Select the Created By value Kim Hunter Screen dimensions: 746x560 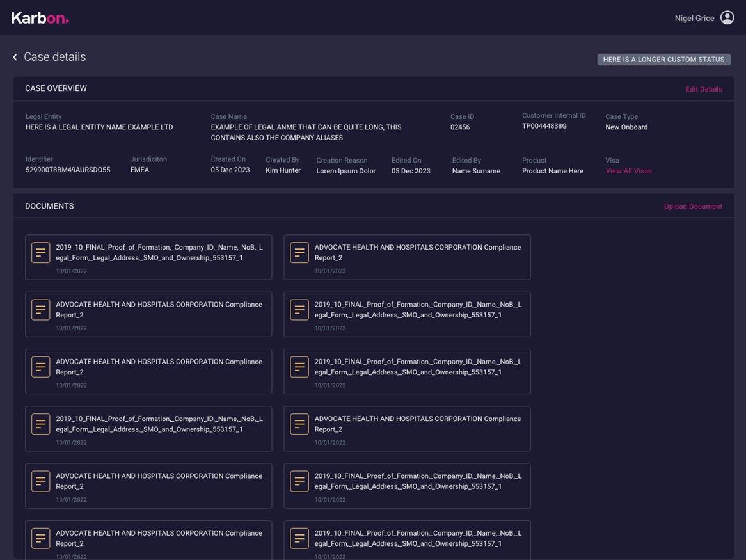pos(283,170)
